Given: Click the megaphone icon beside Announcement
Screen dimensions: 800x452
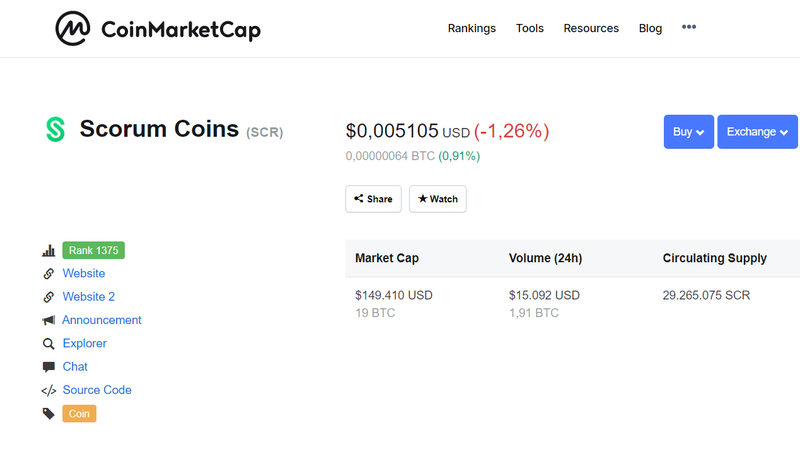Looking at the screenshot, I should [48, 320].
